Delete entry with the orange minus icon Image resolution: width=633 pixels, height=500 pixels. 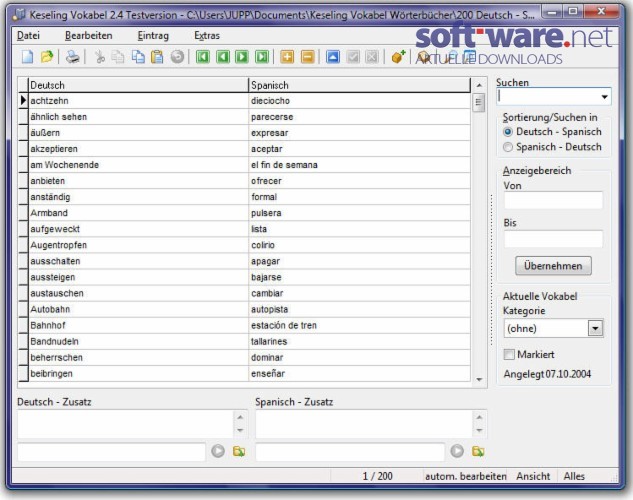pos(307,56)
